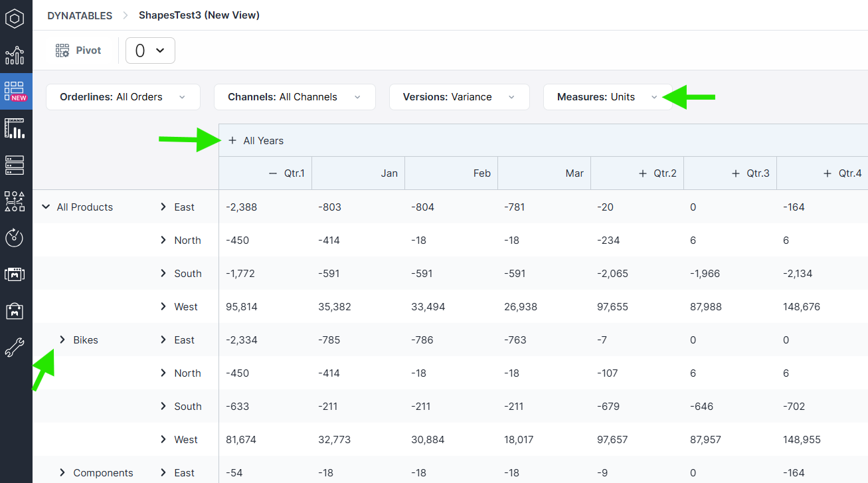Open the shopping bag marketplace sidebar icon
This screenshot has width=868, height=483.
point(15,310)
